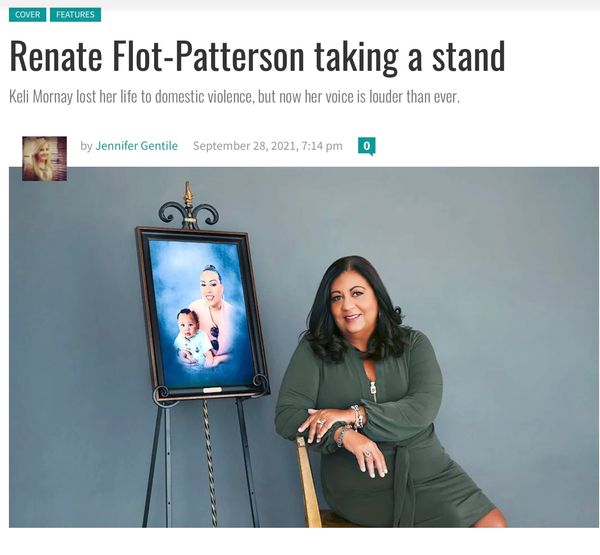Click the wooden chair back
This screenshot has width=600, height=555.
click(308, 482)
